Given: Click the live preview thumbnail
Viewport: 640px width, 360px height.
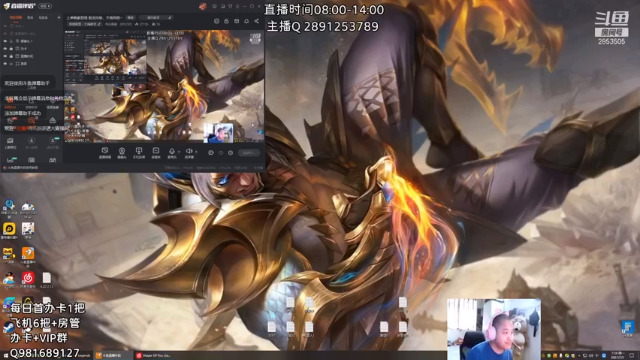Looking at the screenshot, I should (x=164, y=86).
